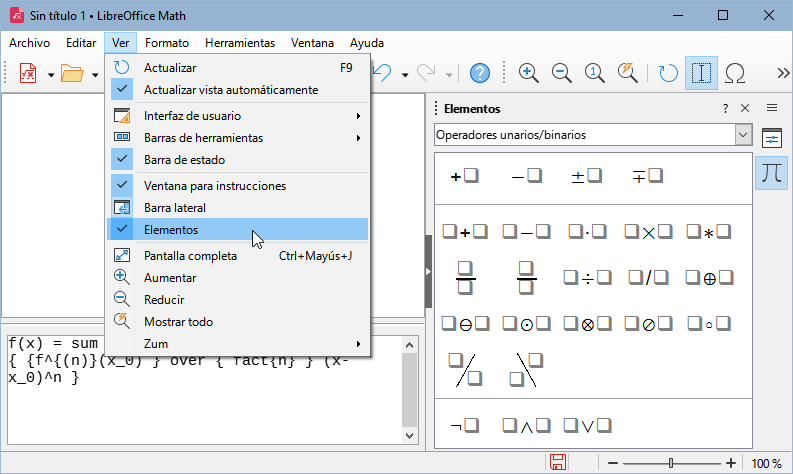Insert the unary plus sign element
Image resolution: width=793 pixels, height=474 pixels.
pos(464,176)
